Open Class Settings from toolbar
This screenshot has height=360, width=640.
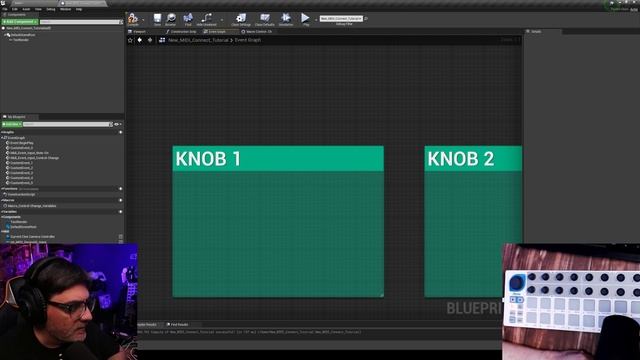tap(241, 19)
